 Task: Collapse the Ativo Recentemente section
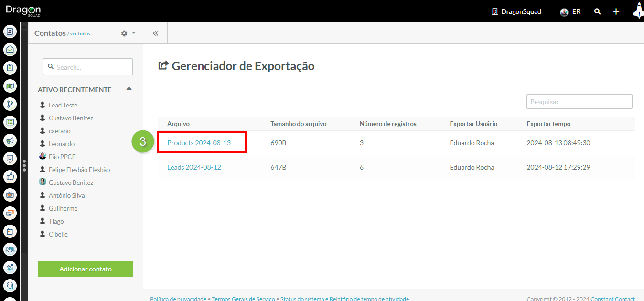click(129, 89)
